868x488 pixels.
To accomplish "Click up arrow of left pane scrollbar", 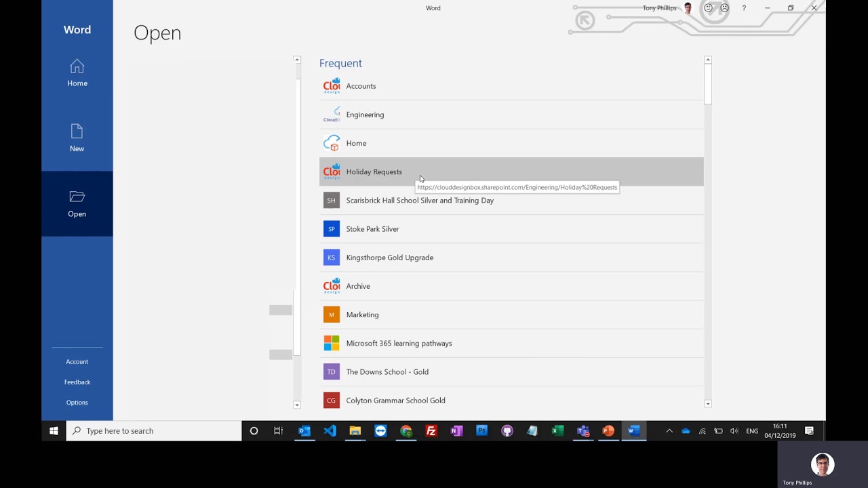I will [x=297, y=60].
